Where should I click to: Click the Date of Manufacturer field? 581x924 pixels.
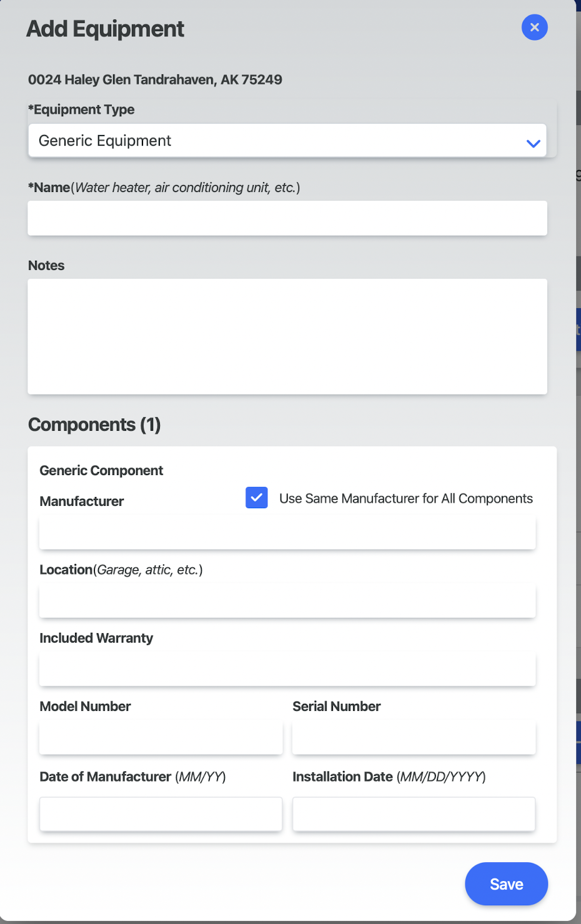[161, 814]
